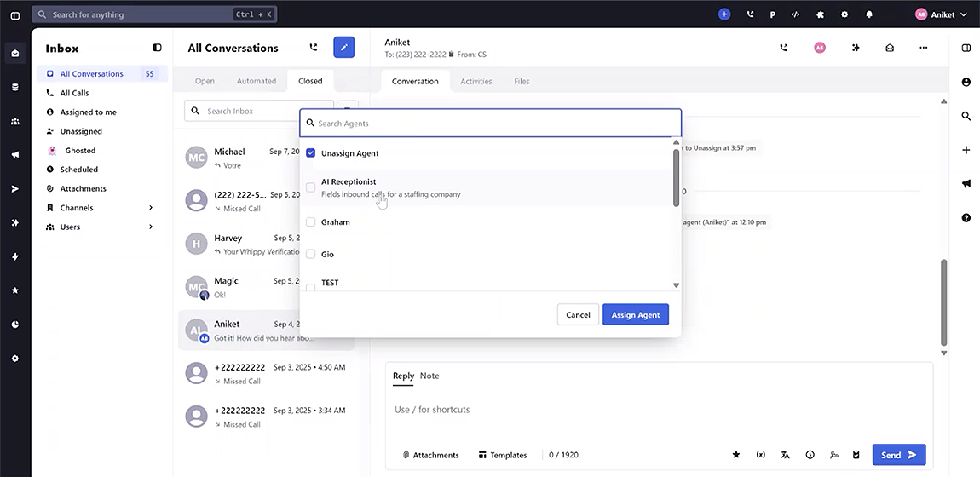Open the Files tab
This screenshot has height=477, width=980.
522,81
